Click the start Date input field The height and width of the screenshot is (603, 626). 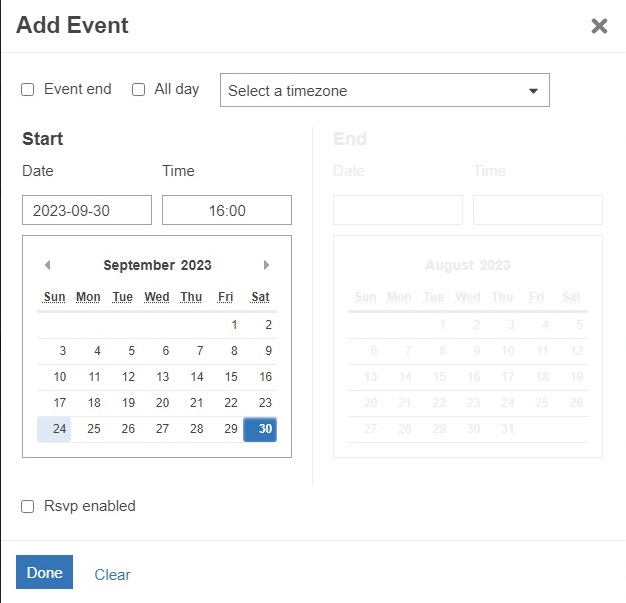tap(87, 210)
